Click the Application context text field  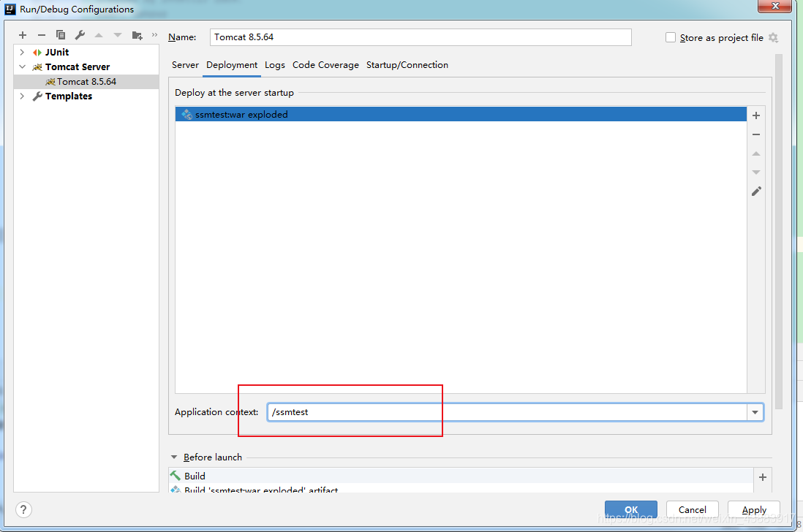(x=507, y=412)
